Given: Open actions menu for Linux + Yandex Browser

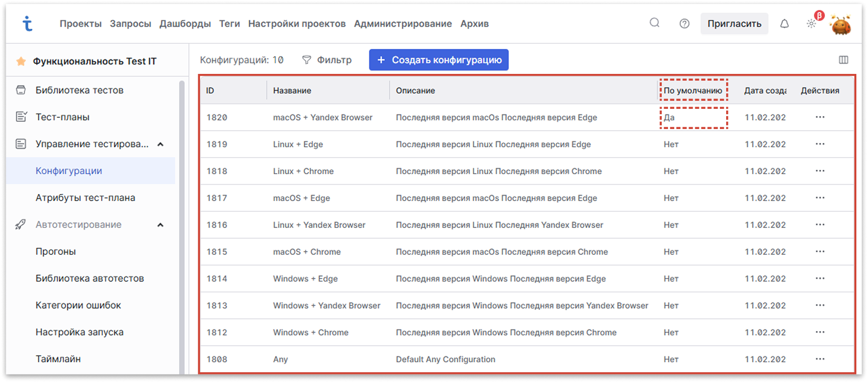Looking at the screenshot, I should coord(820,224).
